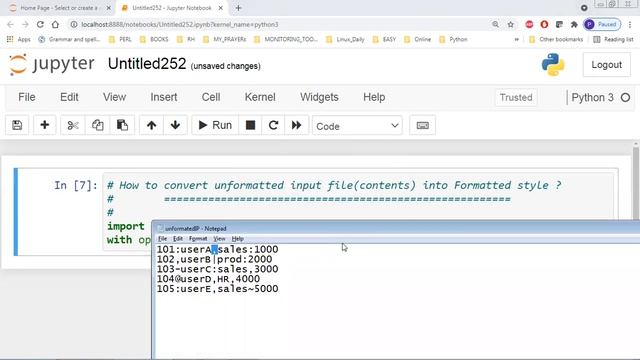Viewport: 640px width, 360px height.
Task: Open the cell type Code dropdown
Action: click(357, 126)
